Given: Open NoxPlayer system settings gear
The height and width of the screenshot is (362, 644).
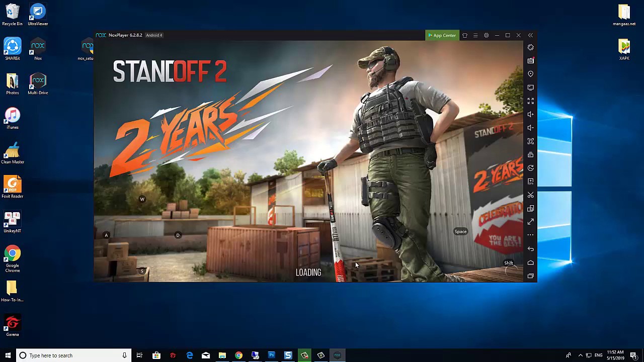Looking at the screenshot, I should coord(486,35).
